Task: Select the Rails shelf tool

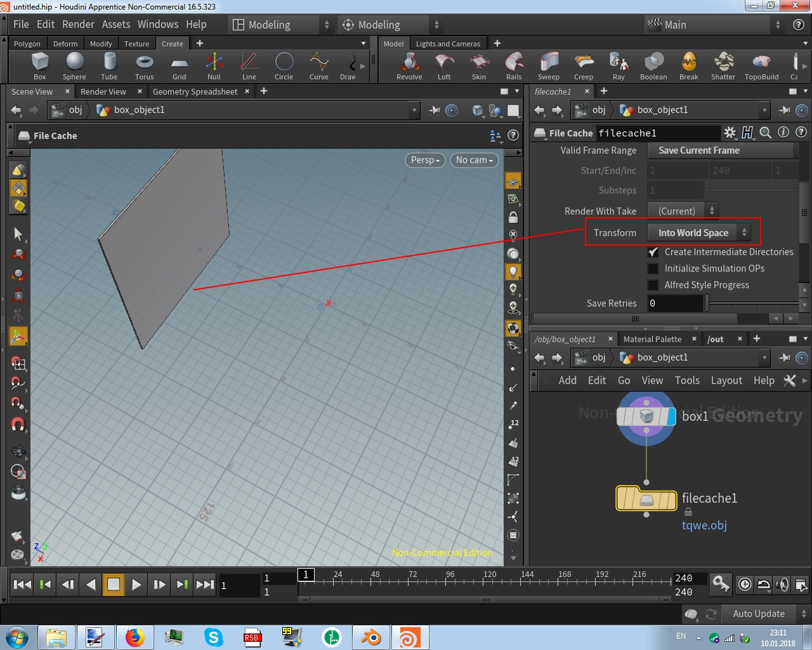Action: (514, 67)
